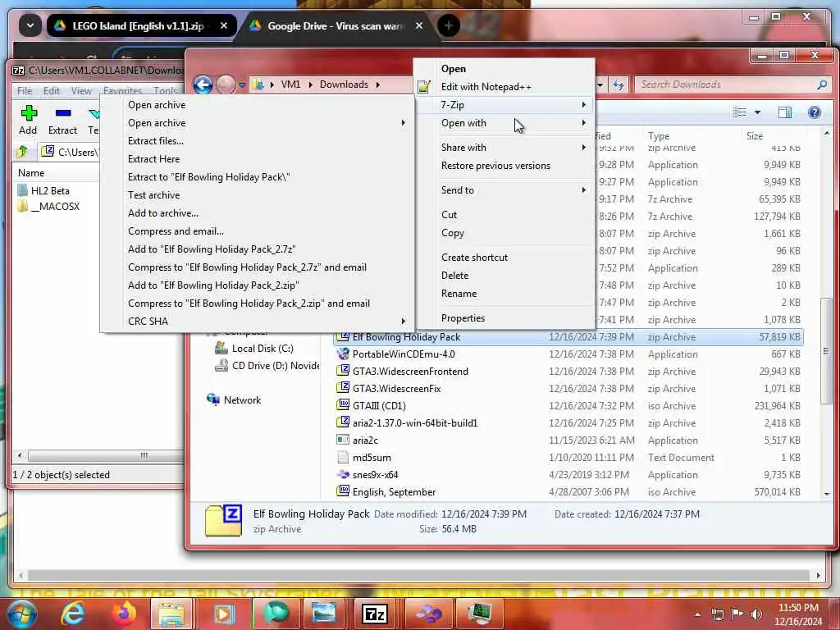The height and width of the screenshot is (630, 840).
Task: Choose Restore previous versions
Action: pyautogui.click(x=505, y=166)
